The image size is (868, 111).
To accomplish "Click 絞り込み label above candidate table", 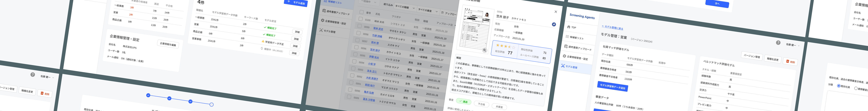I will pos(388,5).
